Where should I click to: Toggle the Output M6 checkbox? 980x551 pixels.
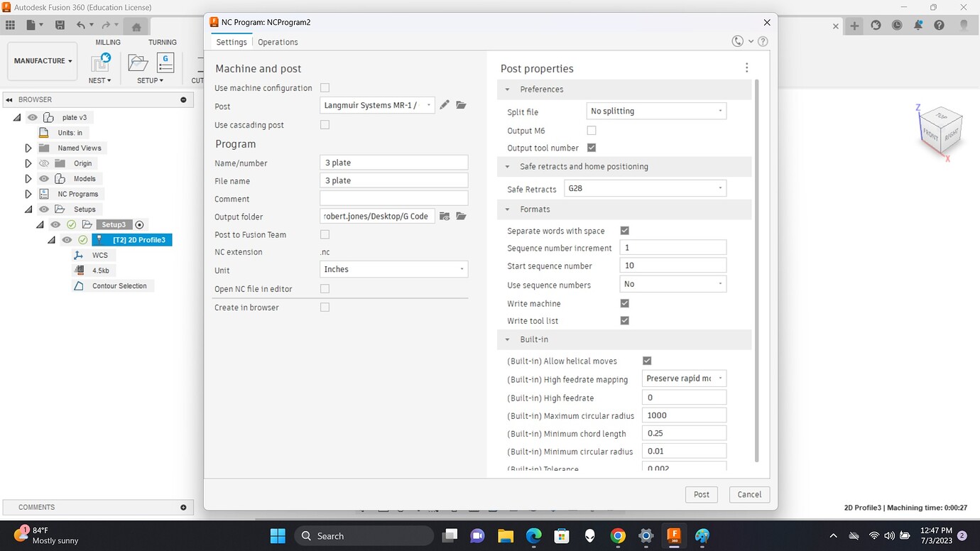(592, 131)
